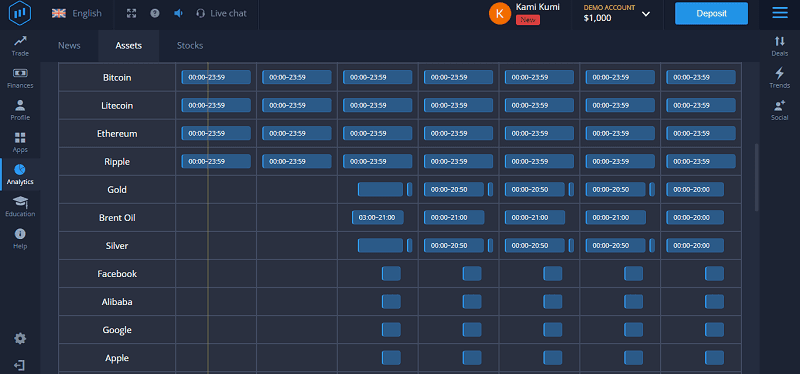Select the Assets tab

[129, 45]
